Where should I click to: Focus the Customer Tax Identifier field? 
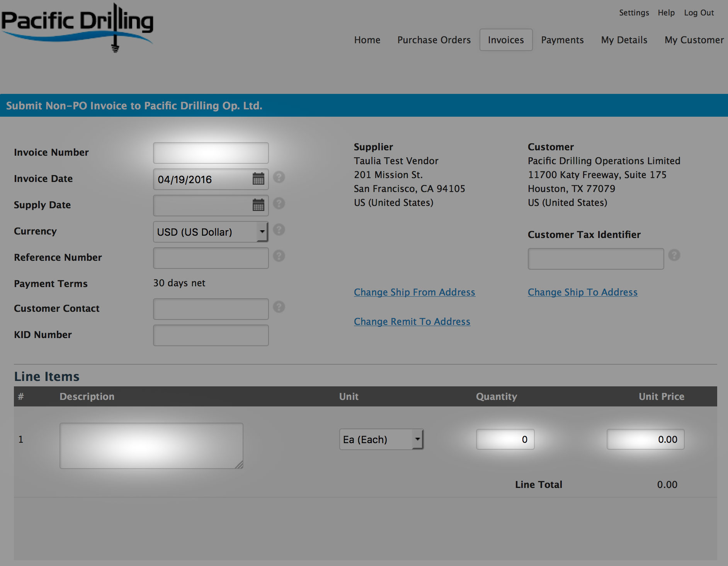[x=596, y=259]
